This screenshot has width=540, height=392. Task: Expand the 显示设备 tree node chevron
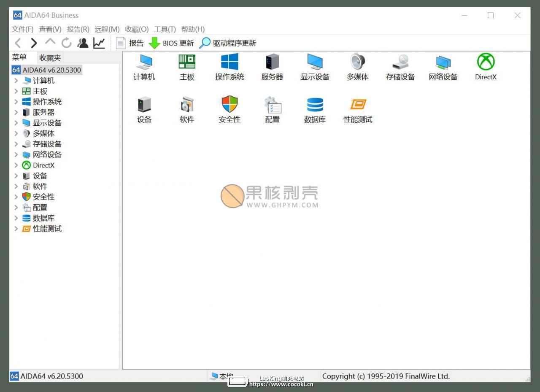coord(16,123)
